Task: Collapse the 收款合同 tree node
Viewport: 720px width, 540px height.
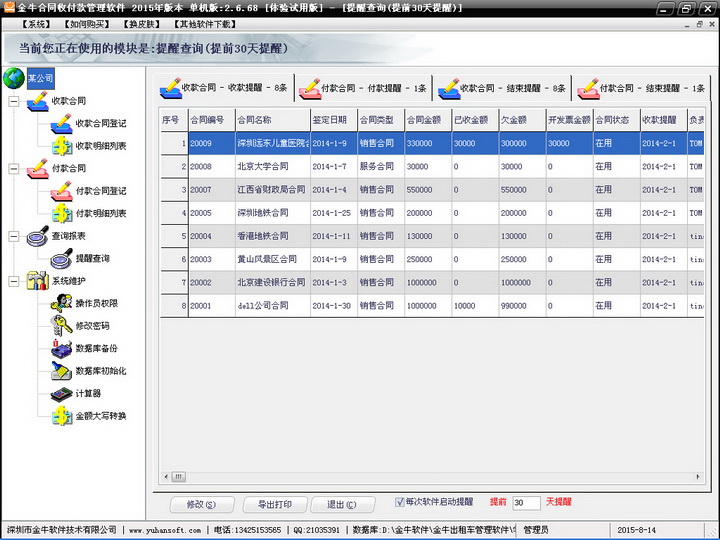Action: 14,101
